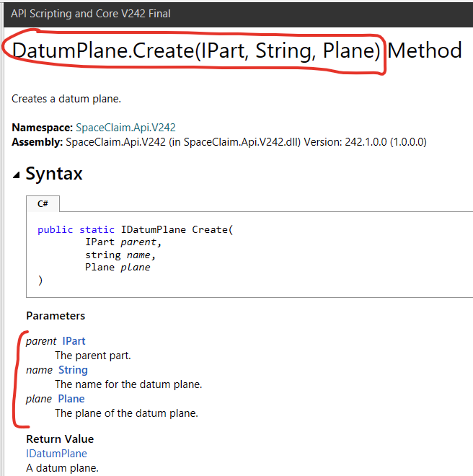473x476 pixels.
Task: Click the API Scripting and Core V242 header
Action: [x=90, y=14]
